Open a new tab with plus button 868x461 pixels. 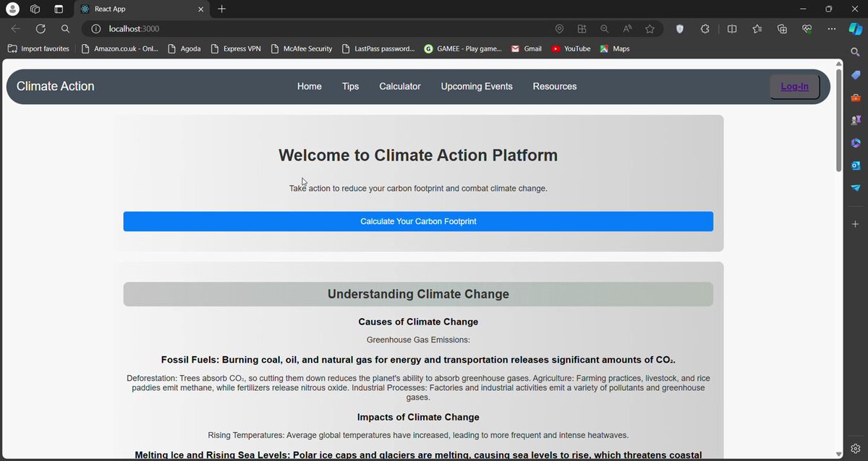pyautogui.click(x=222, y=9)
